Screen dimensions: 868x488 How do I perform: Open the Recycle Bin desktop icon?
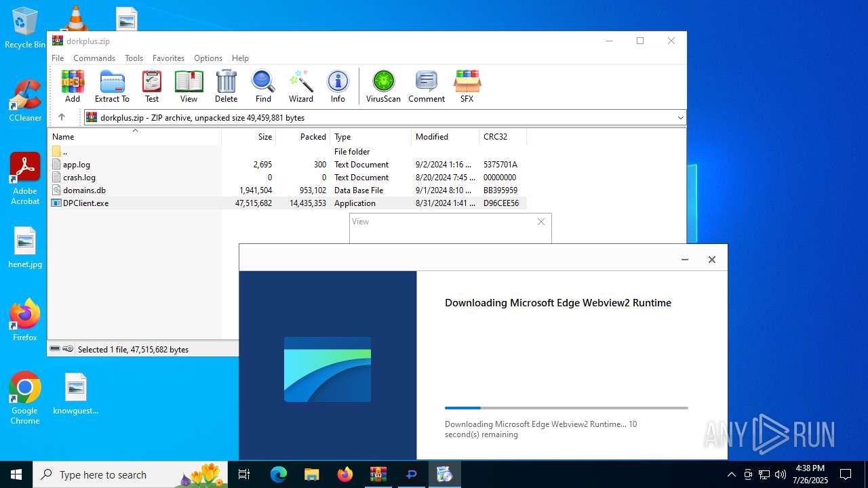[x=25, y=28]
